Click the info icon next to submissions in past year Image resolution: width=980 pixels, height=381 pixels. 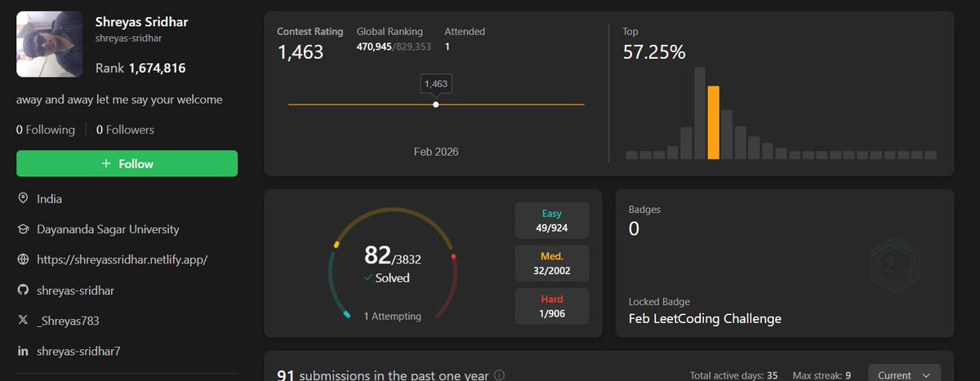(499, 375)
